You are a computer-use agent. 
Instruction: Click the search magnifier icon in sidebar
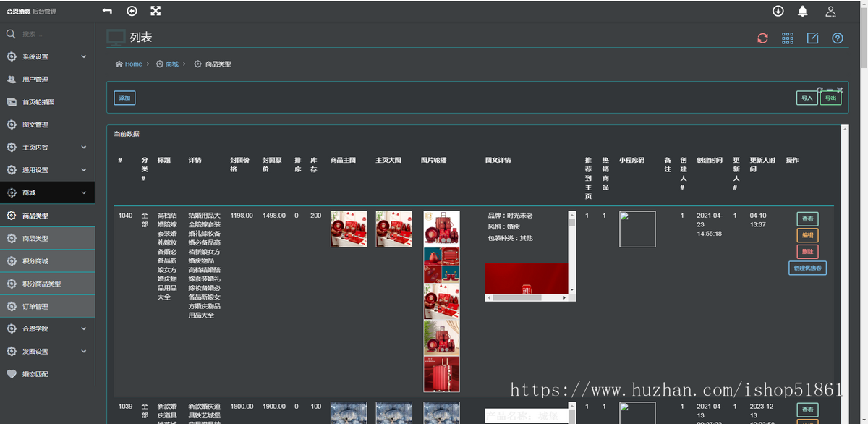[x=11, y=34]
